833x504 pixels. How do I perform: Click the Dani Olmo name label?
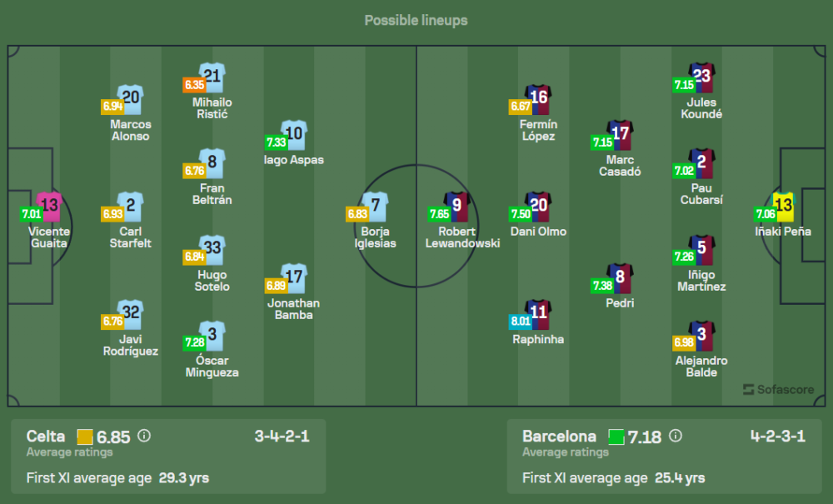(x=538, y=232)
